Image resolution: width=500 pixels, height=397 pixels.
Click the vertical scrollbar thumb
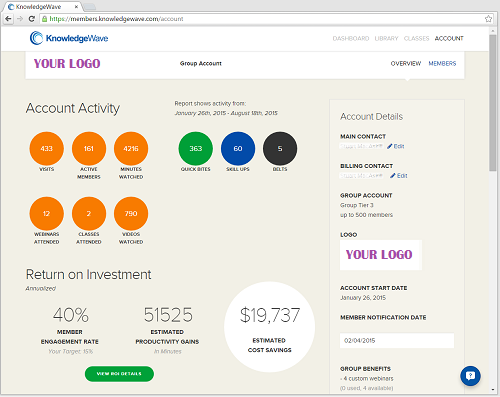(493, 103)
